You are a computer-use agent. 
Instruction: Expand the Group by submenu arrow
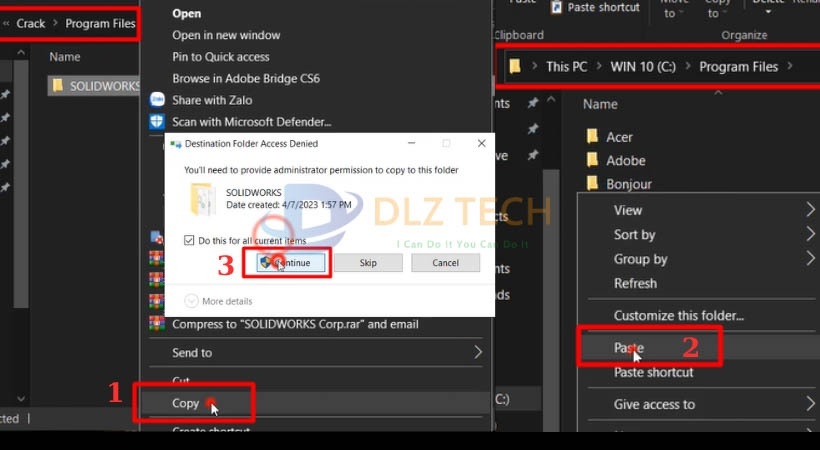[810, 258]
